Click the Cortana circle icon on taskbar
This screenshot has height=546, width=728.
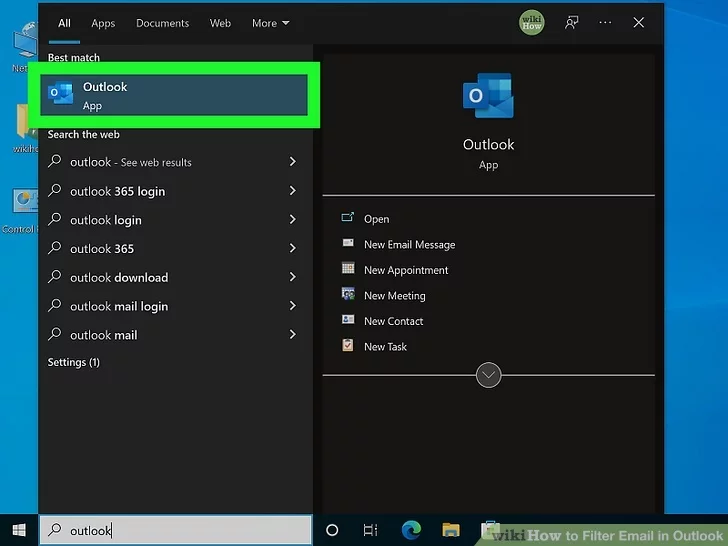pos(332,530)
